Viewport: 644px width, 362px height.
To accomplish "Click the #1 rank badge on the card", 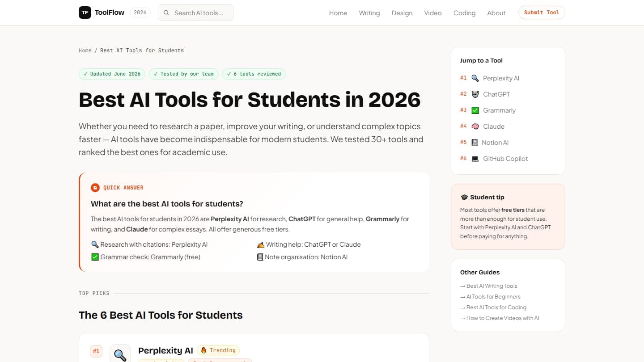I will pyautogui.click(x=96, y=351).
